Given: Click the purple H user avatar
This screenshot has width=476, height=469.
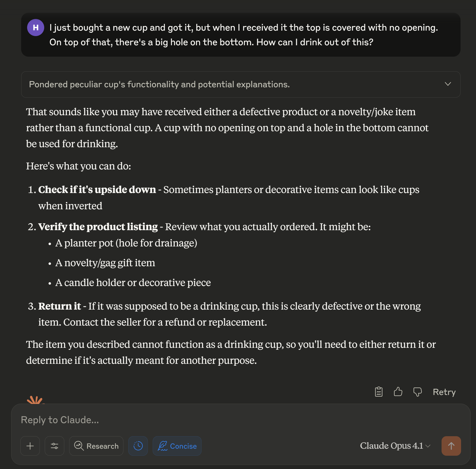Looking at the screenshot, I should (x=36, y=27).
